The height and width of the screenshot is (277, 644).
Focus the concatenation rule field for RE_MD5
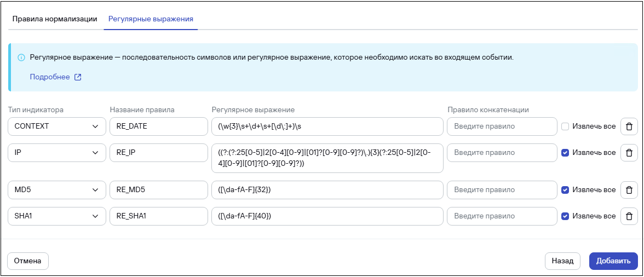point(502,190)
